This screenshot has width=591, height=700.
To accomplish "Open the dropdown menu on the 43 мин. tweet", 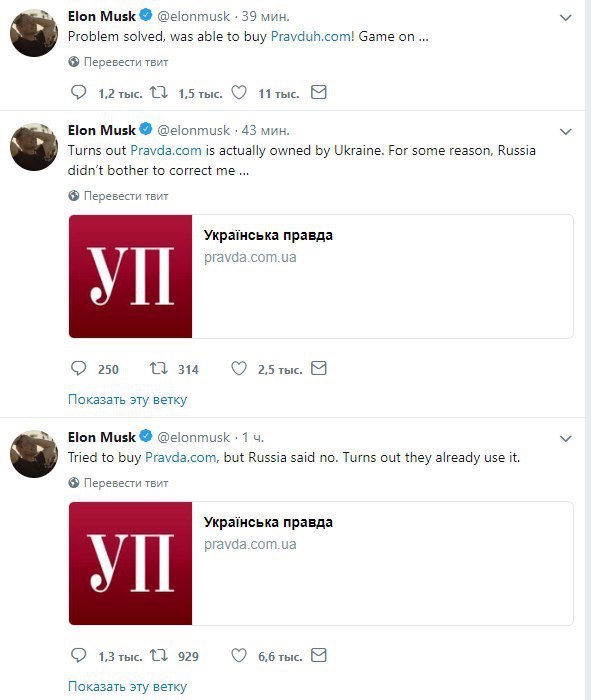I will click(x=566, y=132).
